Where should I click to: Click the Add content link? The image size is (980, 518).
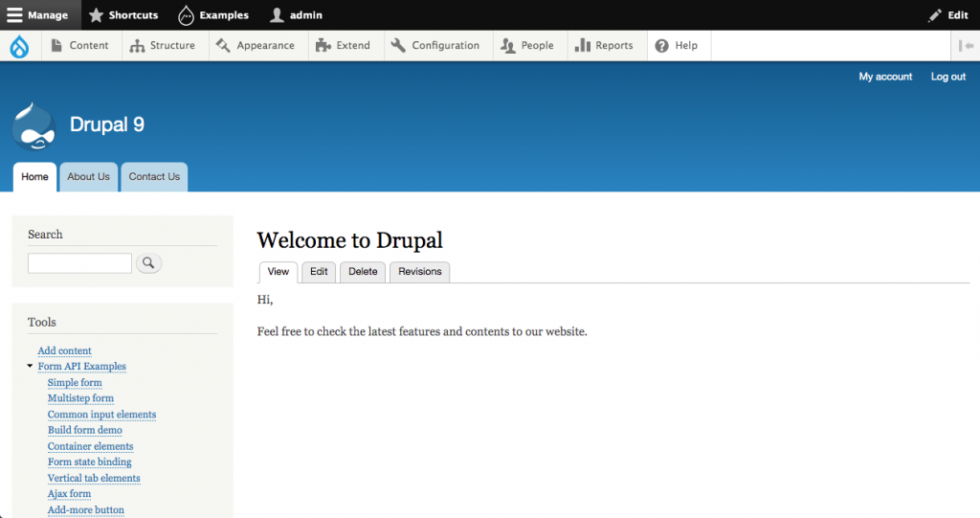[64, 351]
